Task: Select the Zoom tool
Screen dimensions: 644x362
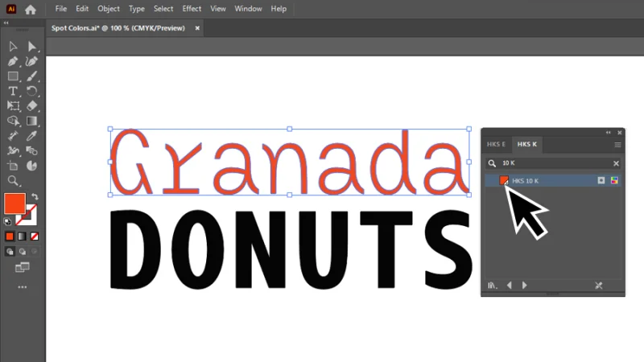Action: coord(13,180)
